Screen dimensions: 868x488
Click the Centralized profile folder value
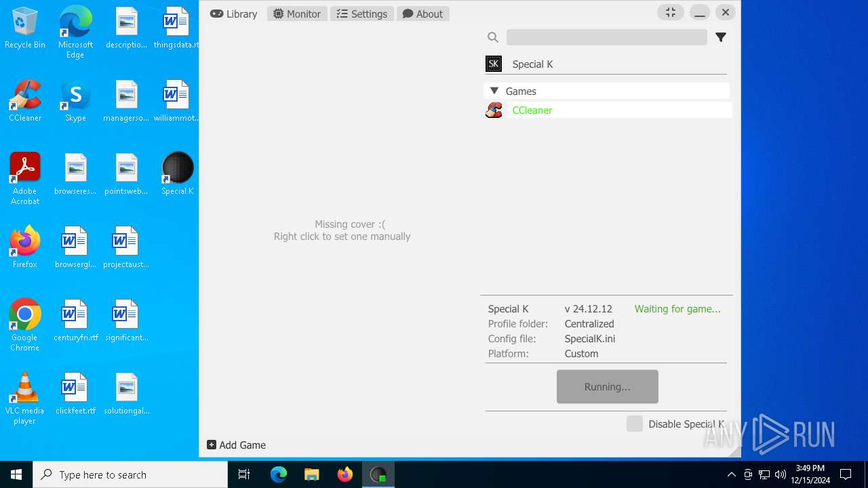[589, 324]
